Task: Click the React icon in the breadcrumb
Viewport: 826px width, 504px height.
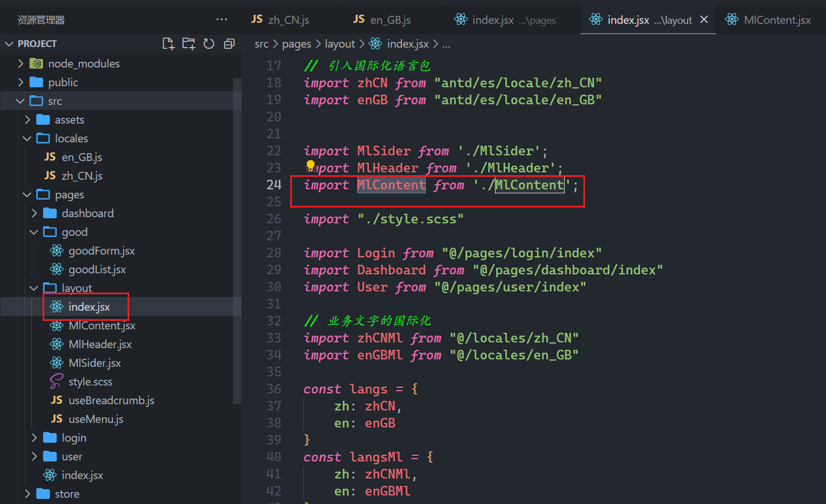Action: [x=375, y=44]
